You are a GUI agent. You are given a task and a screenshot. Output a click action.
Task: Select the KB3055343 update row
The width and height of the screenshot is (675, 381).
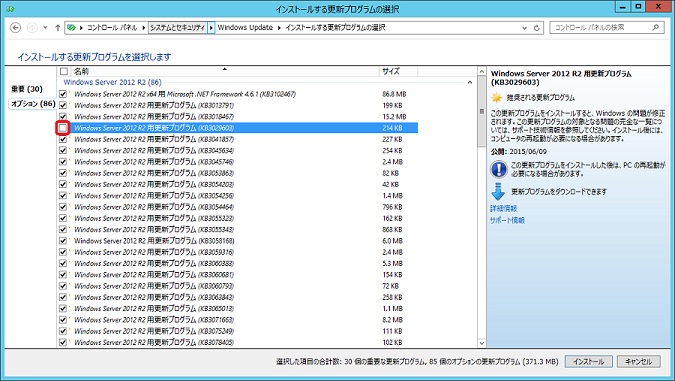(238, 229)
